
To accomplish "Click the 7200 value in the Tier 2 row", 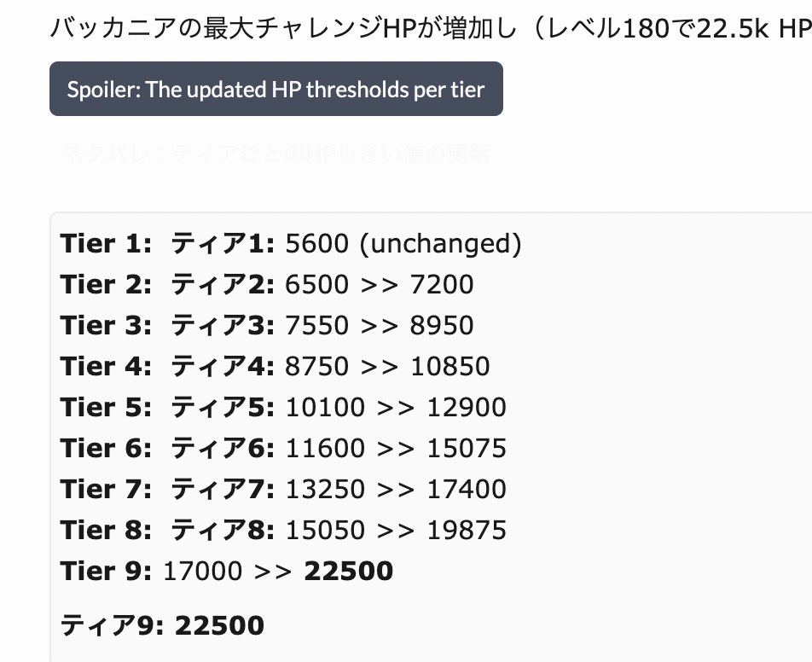I will click(441, 285).
